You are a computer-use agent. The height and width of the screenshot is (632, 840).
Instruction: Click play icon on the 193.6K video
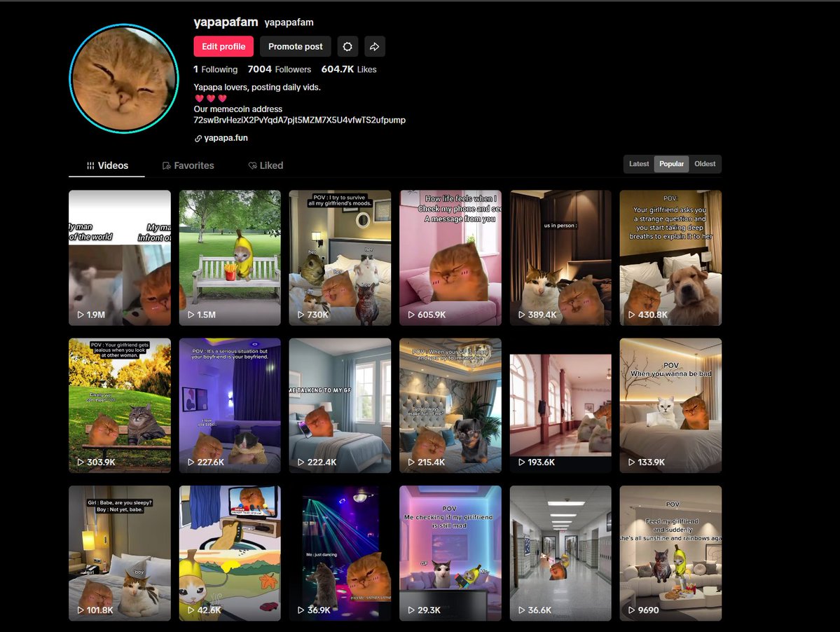click(521, 462)
